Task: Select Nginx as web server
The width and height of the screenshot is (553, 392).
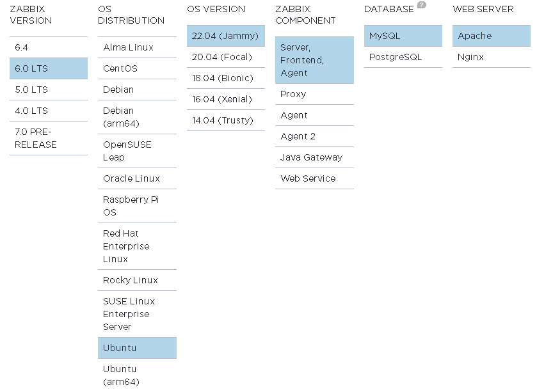Action: (491, 57)
